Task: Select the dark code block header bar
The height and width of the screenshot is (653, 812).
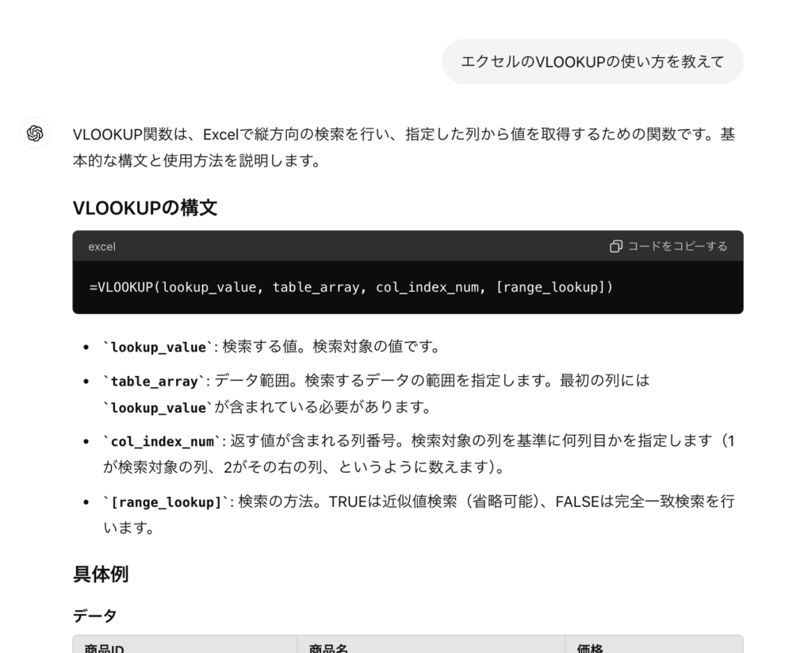Action: pyautogui.click(x=408, y=246)
